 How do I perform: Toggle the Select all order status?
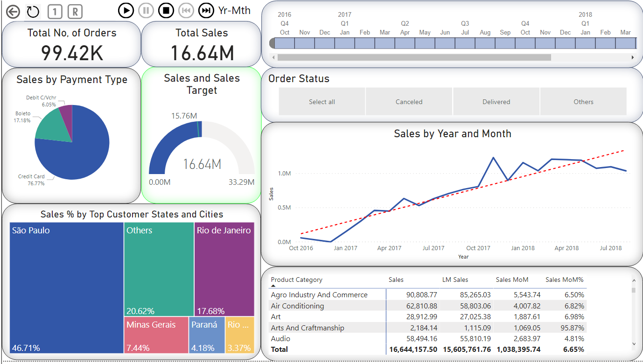tap(322, 102)
